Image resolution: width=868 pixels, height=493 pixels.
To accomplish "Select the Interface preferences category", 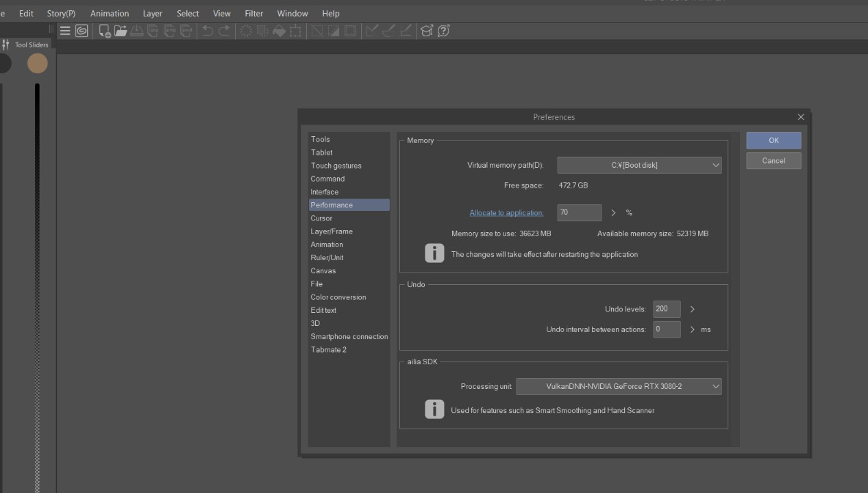I will tap(349, 192).
